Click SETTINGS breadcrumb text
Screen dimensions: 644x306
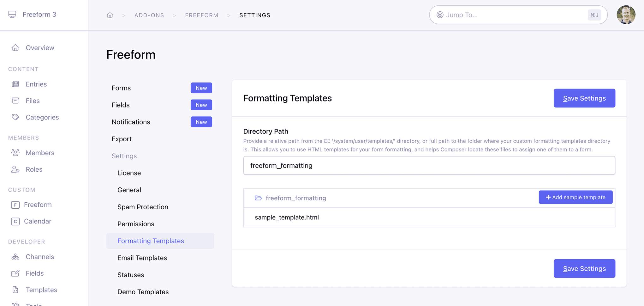[255, 15]
